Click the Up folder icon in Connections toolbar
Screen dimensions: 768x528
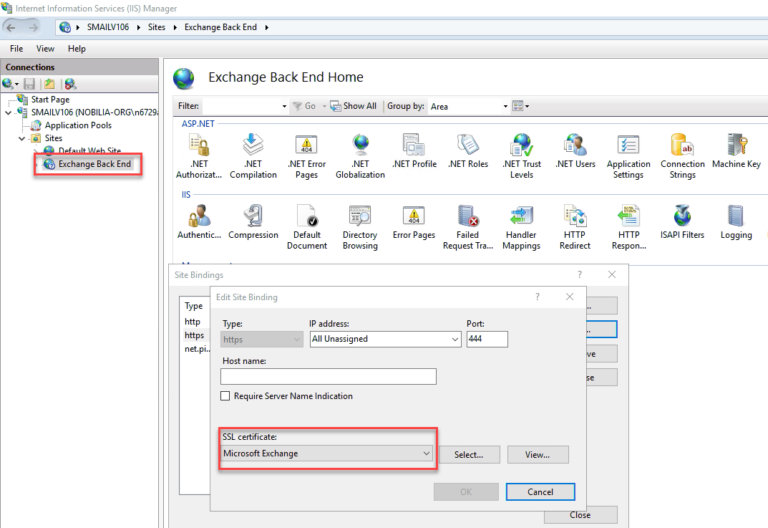click(x=49, y=84)
